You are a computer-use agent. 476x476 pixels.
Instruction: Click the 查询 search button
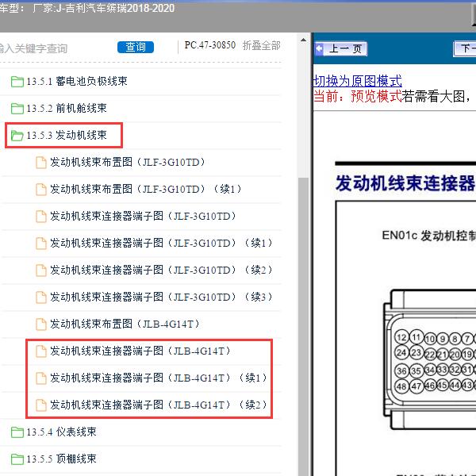point(136,47)
